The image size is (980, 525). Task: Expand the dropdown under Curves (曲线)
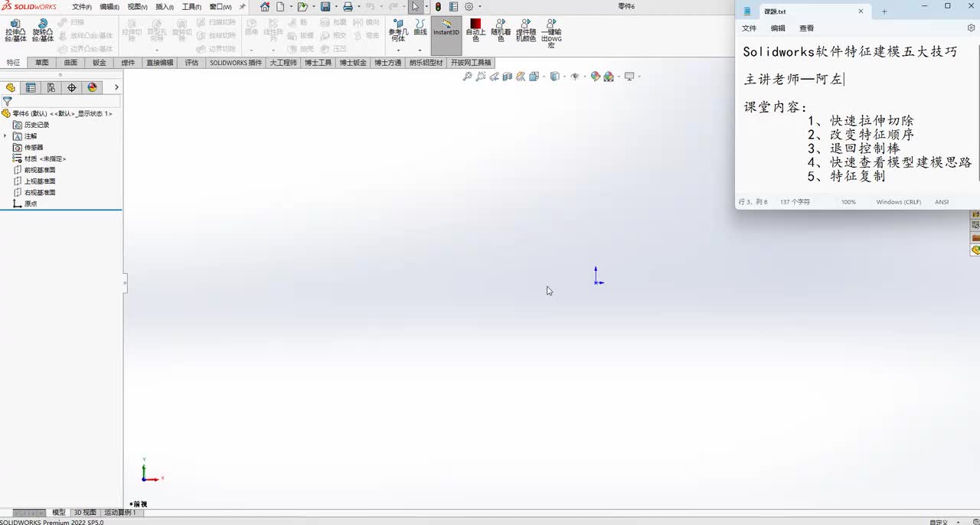coord(420,51)
